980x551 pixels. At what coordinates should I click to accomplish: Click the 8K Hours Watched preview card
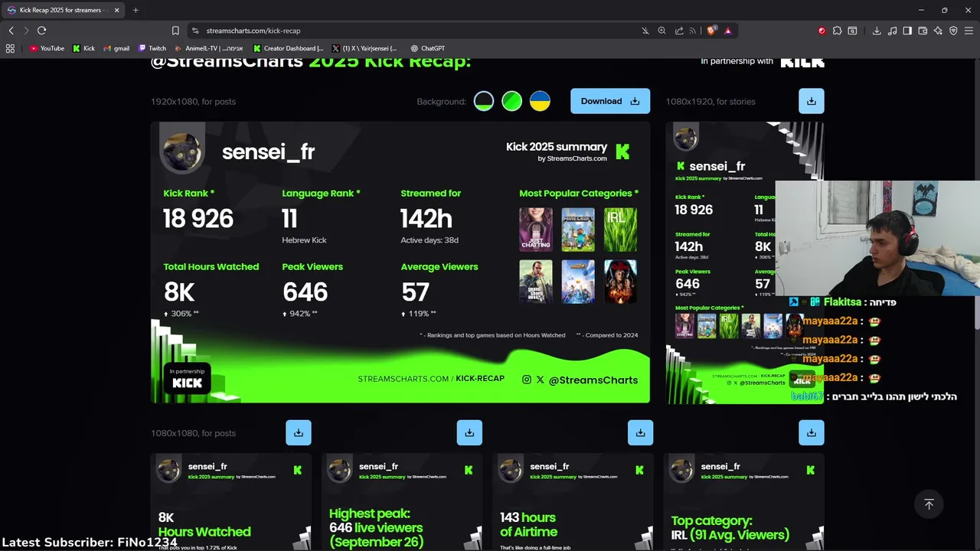tap(231, 501)
